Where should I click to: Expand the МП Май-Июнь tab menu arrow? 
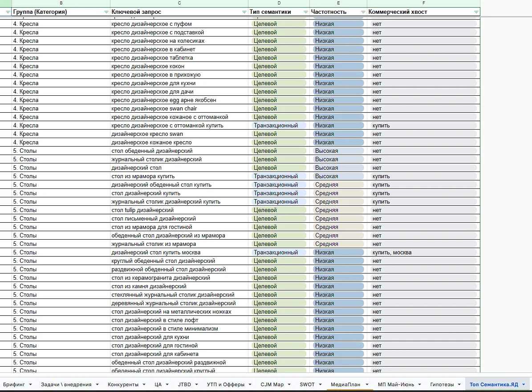(x=420, y=384)
